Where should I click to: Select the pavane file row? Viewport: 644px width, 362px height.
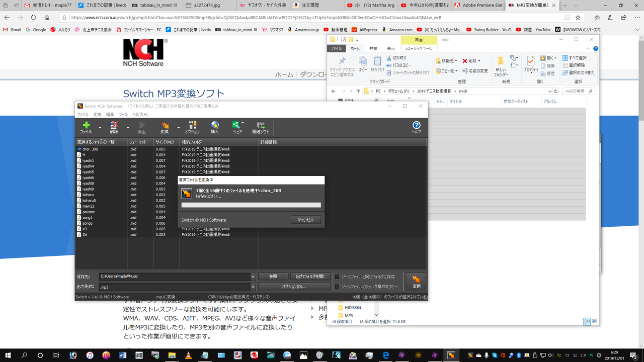pyautogui.click(x=251, y=212)
